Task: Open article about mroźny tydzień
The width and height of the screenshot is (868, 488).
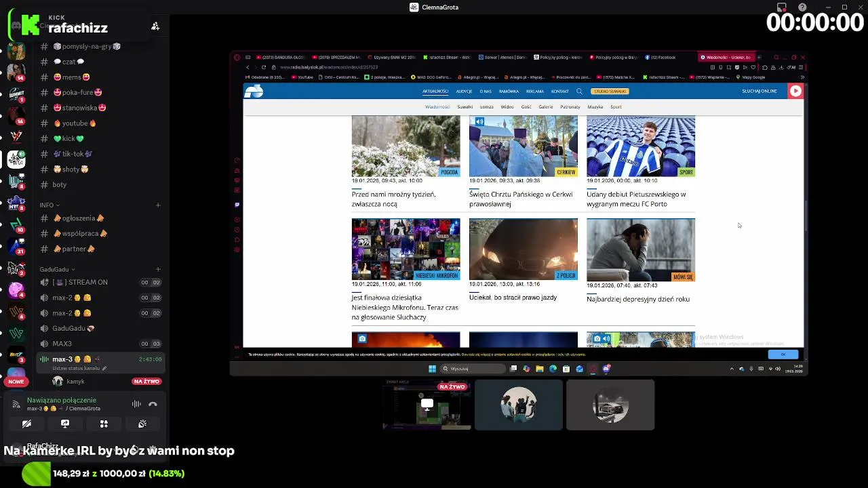Action: (x=393, y=199)
